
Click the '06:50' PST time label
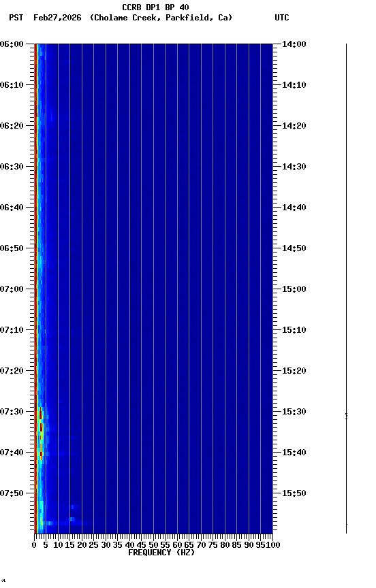click(12, 248)
